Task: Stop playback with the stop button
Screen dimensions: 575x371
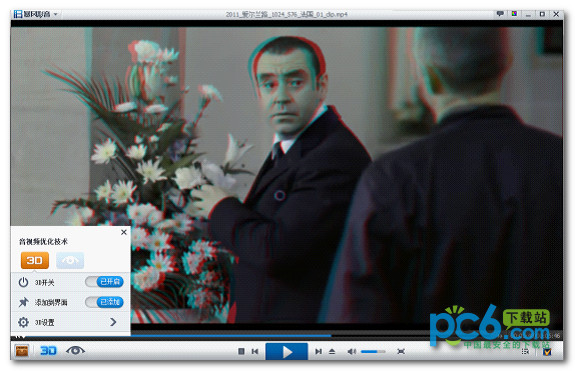Action: click(241, 351)
